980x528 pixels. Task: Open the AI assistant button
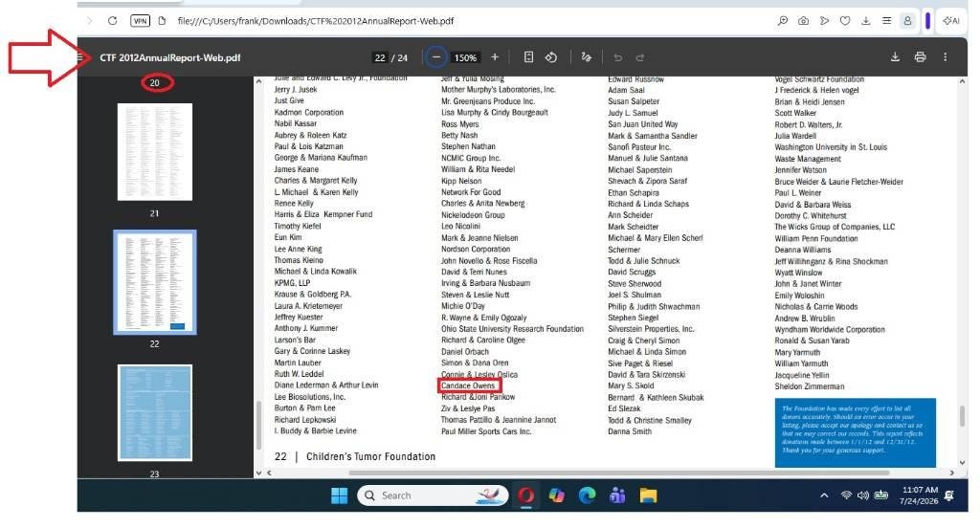coord(951,21)
